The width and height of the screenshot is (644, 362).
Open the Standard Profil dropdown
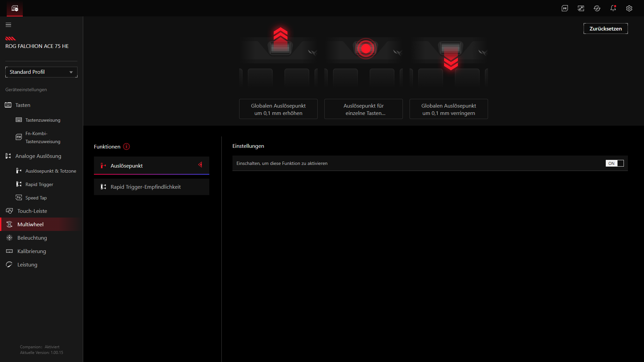click(x=41, y=72)
